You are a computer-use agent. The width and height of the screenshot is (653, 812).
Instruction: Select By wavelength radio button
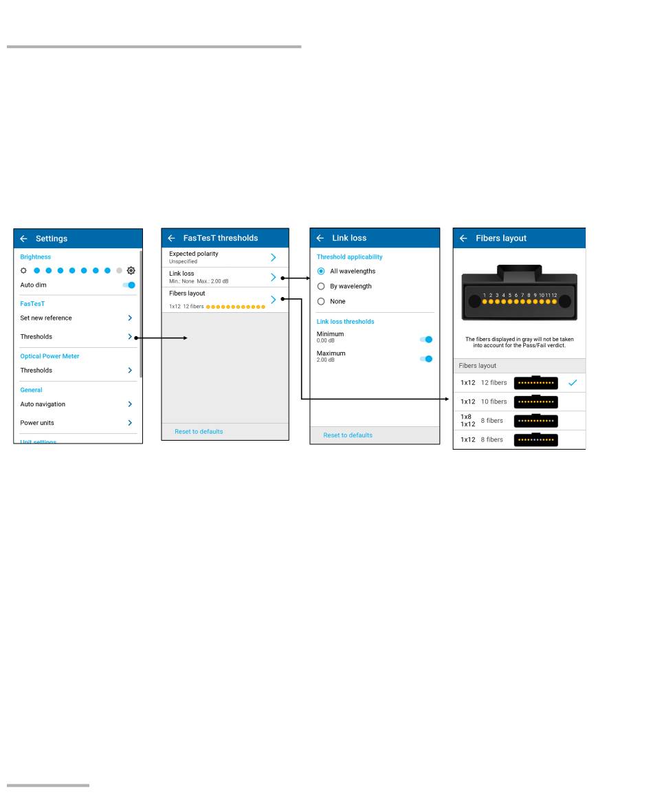[x=321, y=287]
